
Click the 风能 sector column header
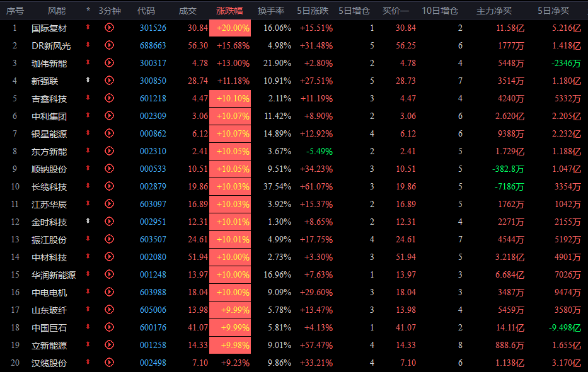57,11
